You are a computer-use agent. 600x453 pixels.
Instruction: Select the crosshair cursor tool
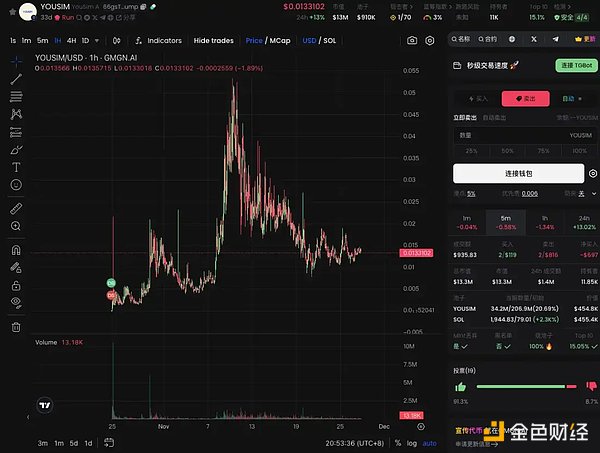16,61
